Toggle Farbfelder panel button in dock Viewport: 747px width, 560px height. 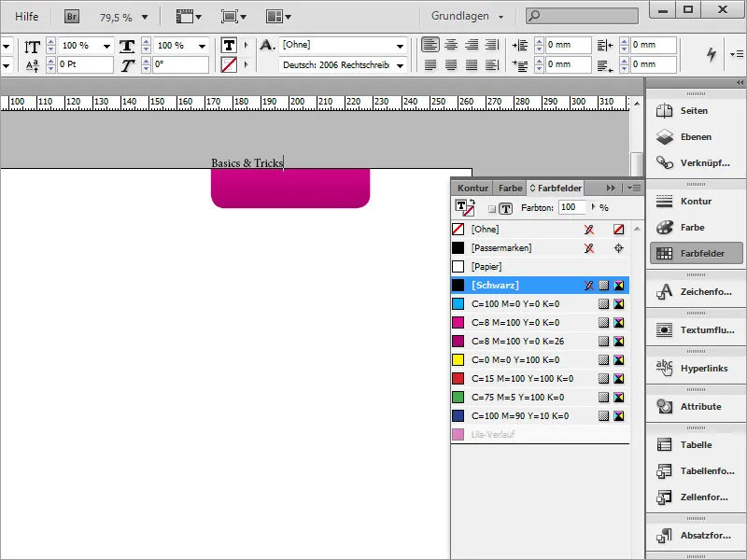[x=696, y=253]
